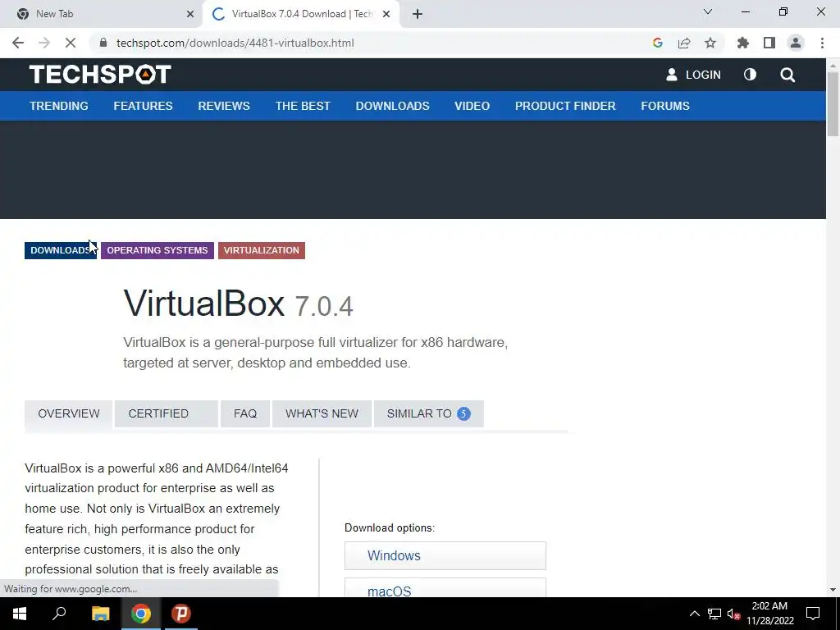Click the LOGIN user button

[693, 75]
